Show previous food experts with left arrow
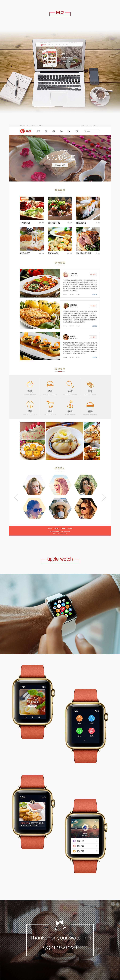The height and width of the screenshot is (980, 120). [x=16, y=497]
